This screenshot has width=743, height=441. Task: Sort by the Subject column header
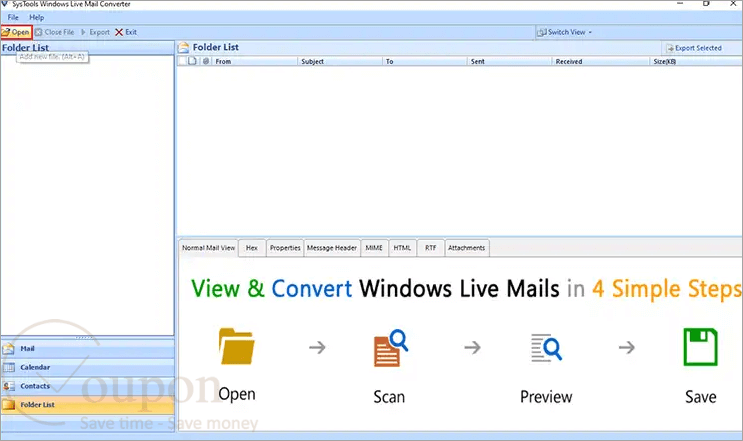(x=340, y=62)
